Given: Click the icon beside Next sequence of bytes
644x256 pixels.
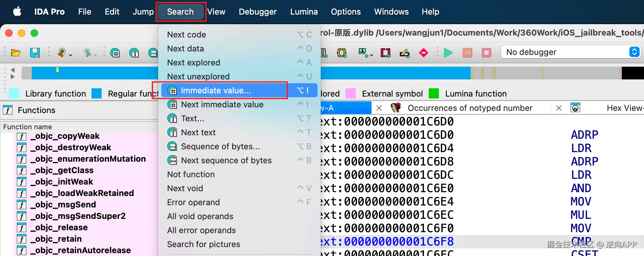Looking at the screenshot, I should 172,160.
